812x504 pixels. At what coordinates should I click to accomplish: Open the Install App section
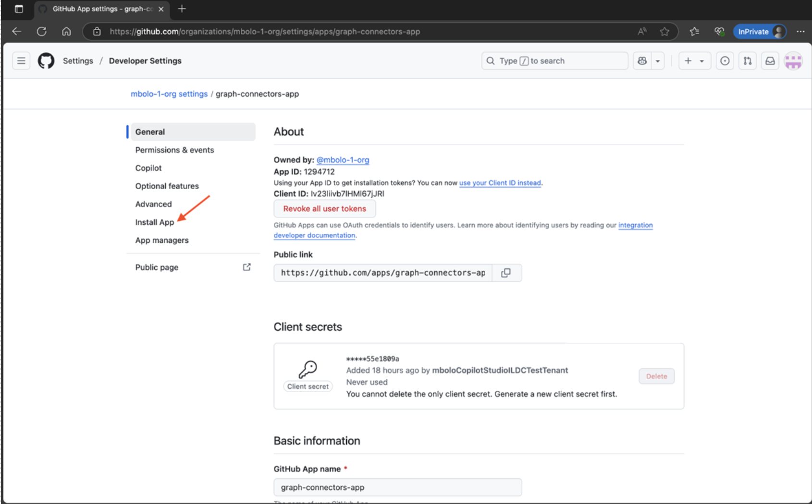tap(154, 222)
